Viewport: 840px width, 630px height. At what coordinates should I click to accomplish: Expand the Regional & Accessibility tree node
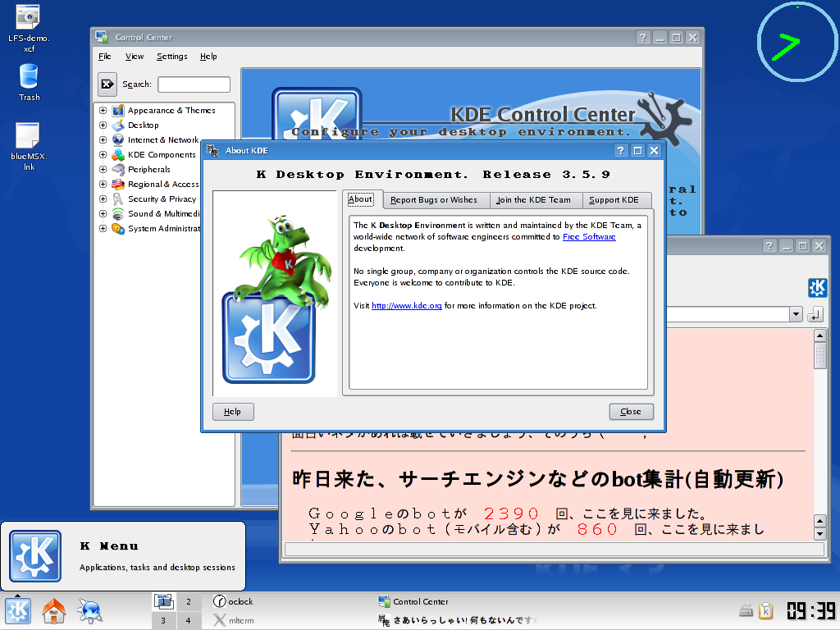click(103, 185)
